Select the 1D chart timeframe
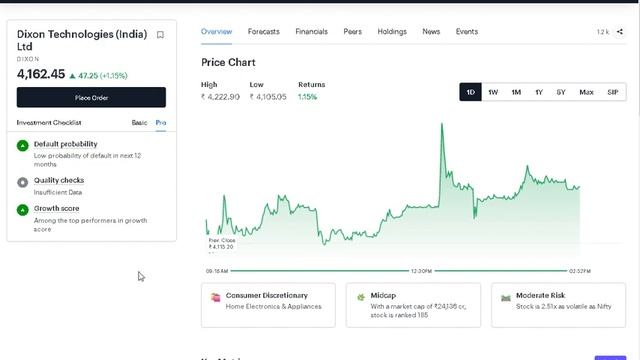The image size is (640, 360). [470, 92]
